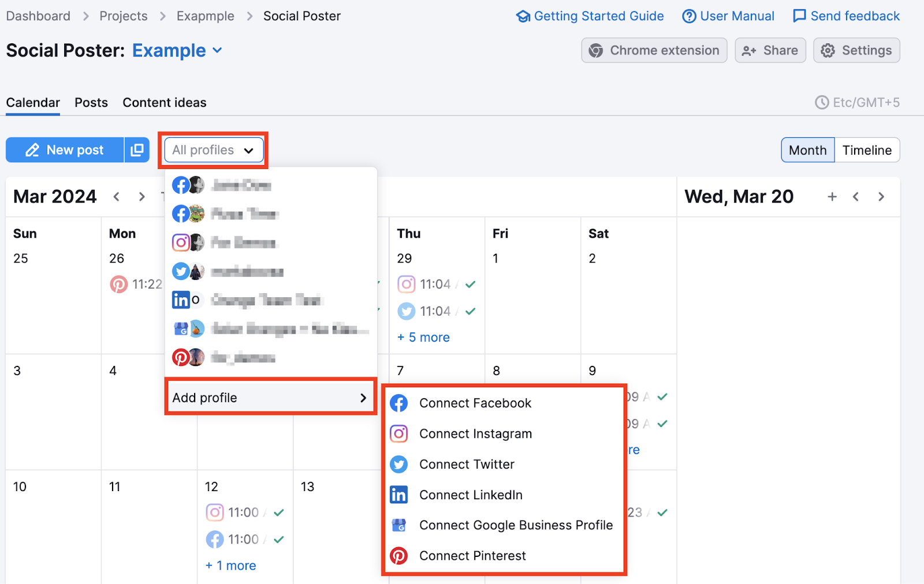Open the All profiles dropdown
Screen dimensions: 924x584
[214, 150]
